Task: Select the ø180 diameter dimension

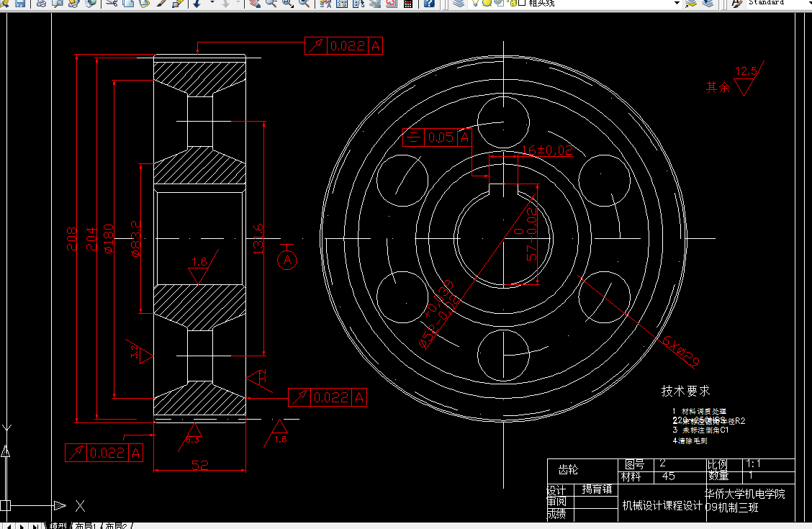Action: pyautogui.click(x=108, y=239)
